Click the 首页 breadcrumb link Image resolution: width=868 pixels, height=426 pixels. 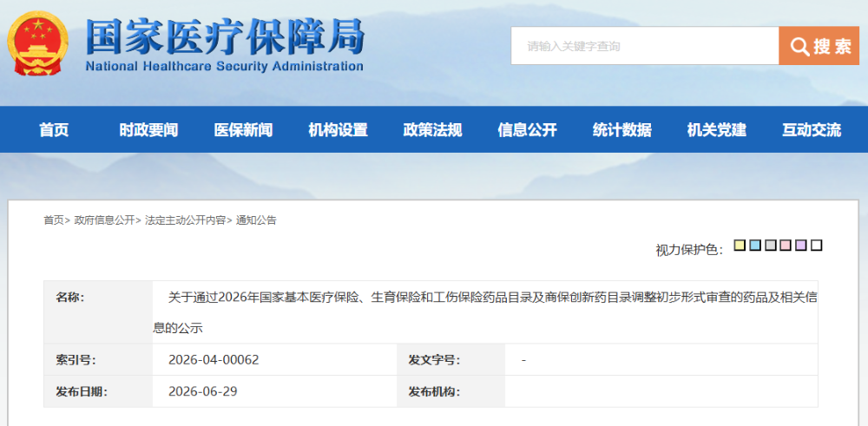coord(54,220)
